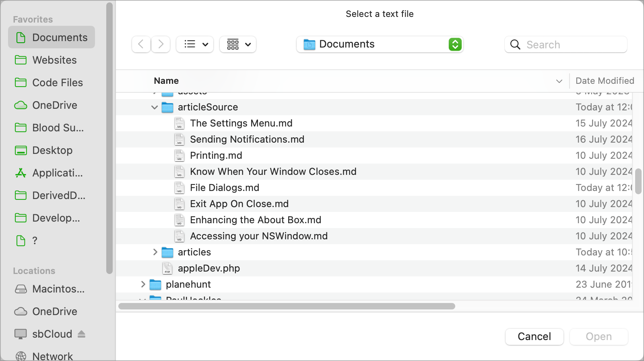The width and height of the screenshot is (644, 361).
Task: Open the grouping options dropdown
Action: pos(238,44)
